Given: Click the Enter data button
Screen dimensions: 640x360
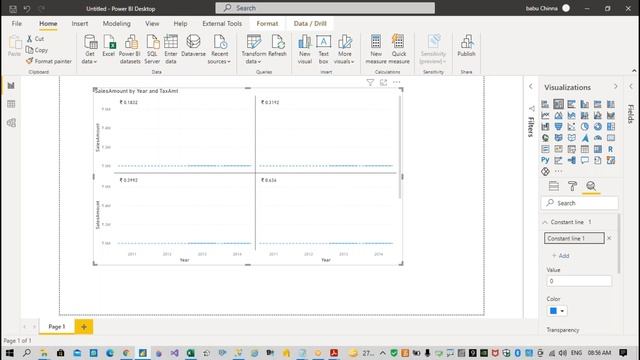Looking at the screenshot, I should [x=171, y=49].
